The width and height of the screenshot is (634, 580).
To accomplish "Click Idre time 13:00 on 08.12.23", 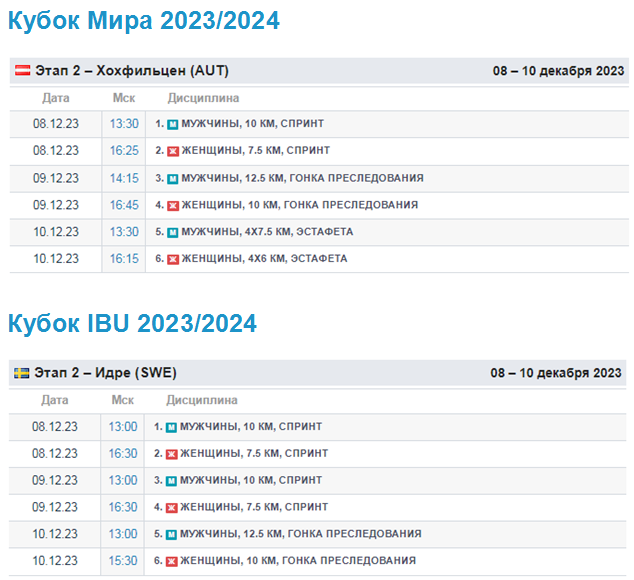I will coord(123,427).
